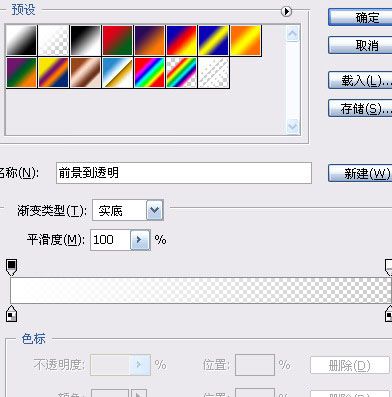Select the right color stop below gradient bar

point(388,313)
